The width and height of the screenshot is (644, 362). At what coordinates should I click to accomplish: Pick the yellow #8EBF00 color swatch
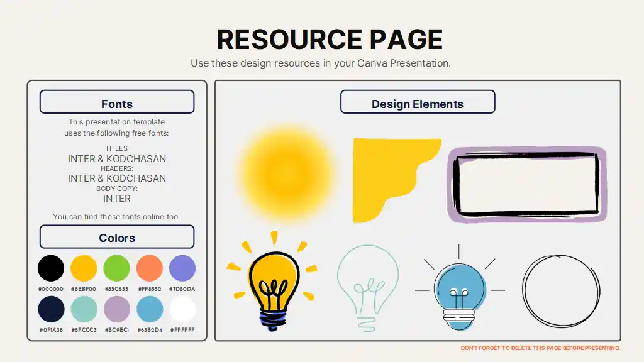pyautogui.click(x=84, y=268)
